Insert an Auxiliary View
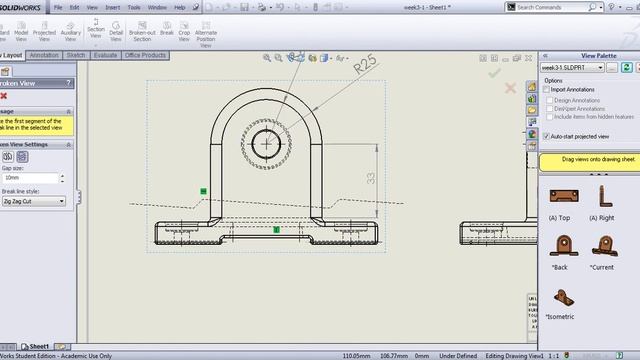The width and height of the screenshot is (640, 360). pyautogui.click(x=71, y=31)
